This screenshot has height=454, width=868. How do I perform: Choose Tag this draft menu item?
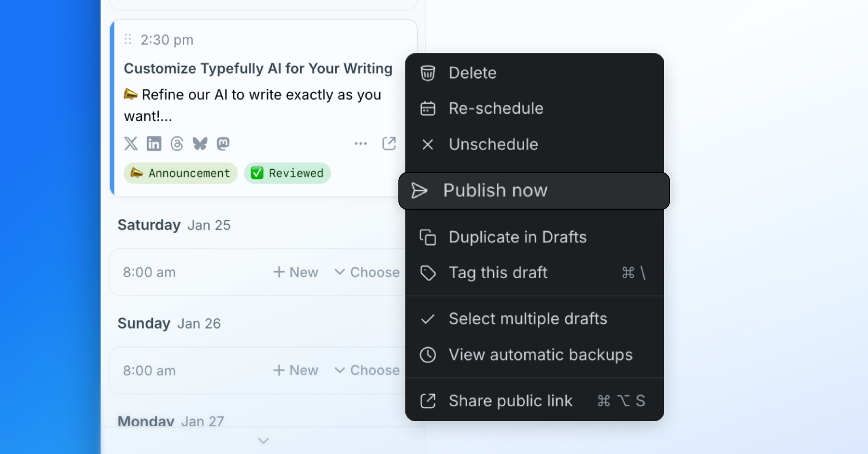pos(535,273)
